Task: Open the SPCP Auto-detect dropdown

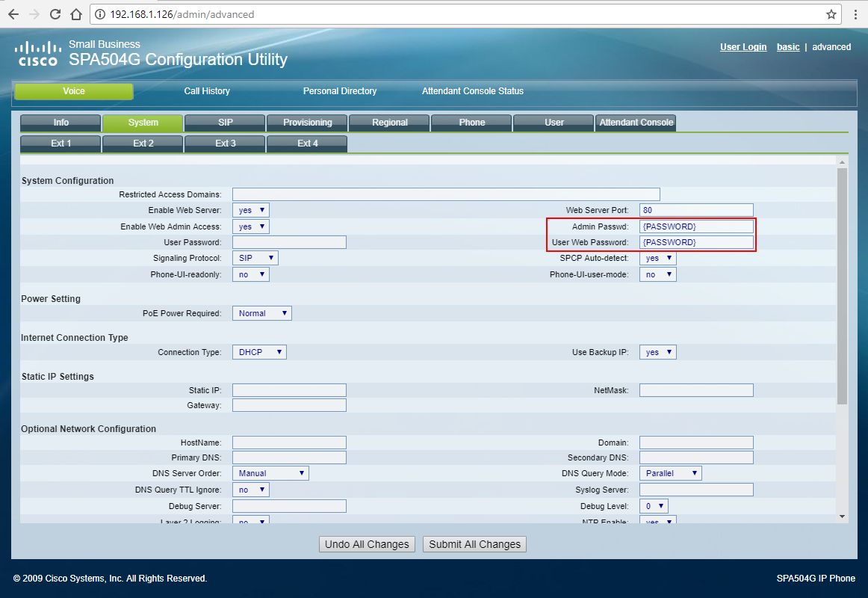Action: click(x=657, y=258)
